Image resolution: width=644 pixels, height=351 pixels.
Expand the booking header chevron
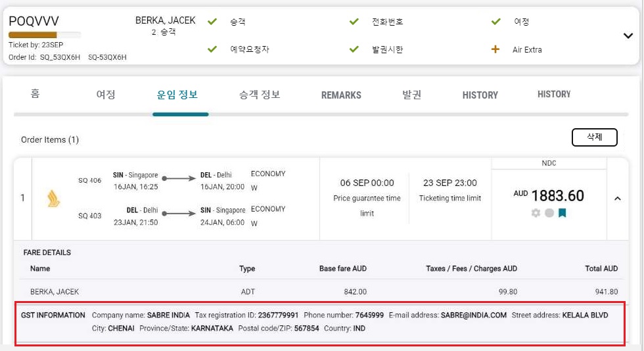(x=628, y=35)
